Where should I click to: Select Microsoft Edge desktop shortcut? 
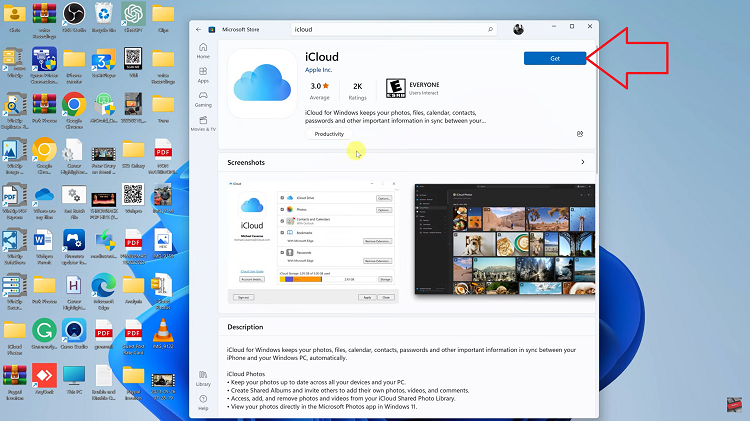(104, 291)
